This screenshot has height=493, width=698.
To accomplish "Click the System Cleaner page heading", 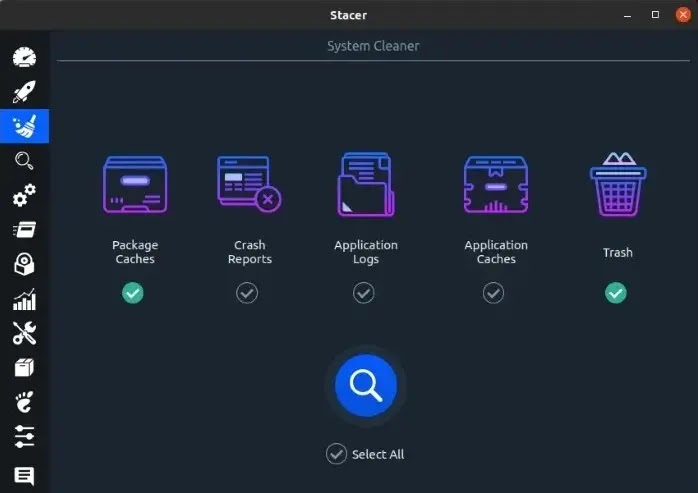I will pos(373,46).
